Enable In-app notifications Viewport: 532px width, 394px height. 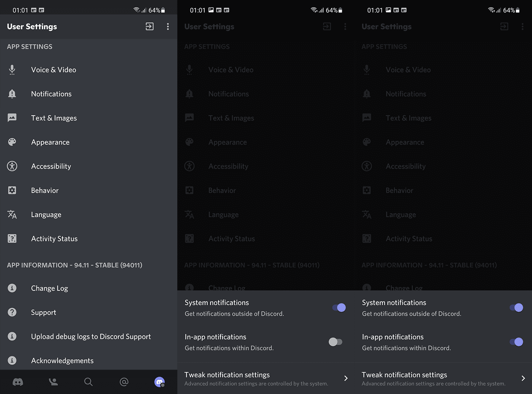coord(336,342)
